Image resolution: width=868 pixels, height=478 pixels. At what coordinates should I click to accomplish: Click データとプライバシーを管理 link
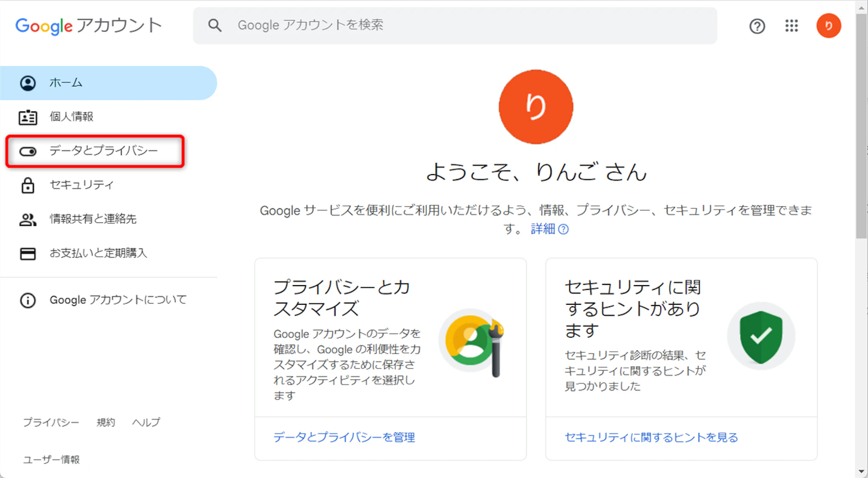[344, 437]
